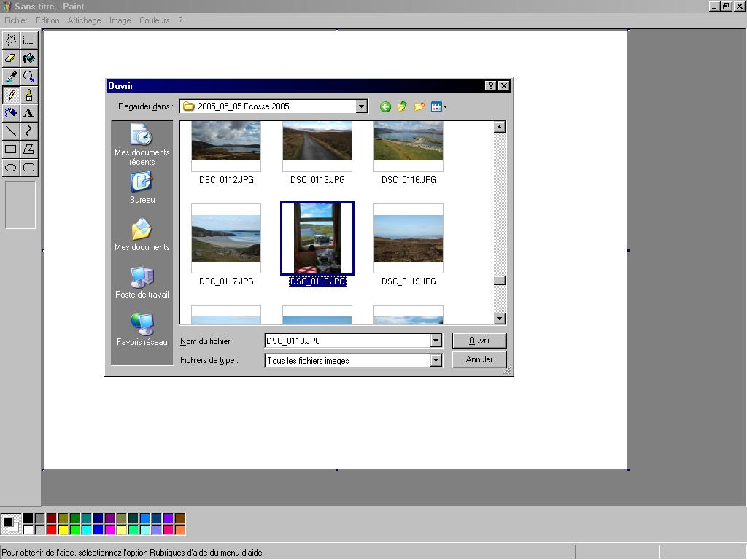Screen dimensions: 747x560
Task: Expand the Nom du fichier dropdown
Action: pos(436,341)
